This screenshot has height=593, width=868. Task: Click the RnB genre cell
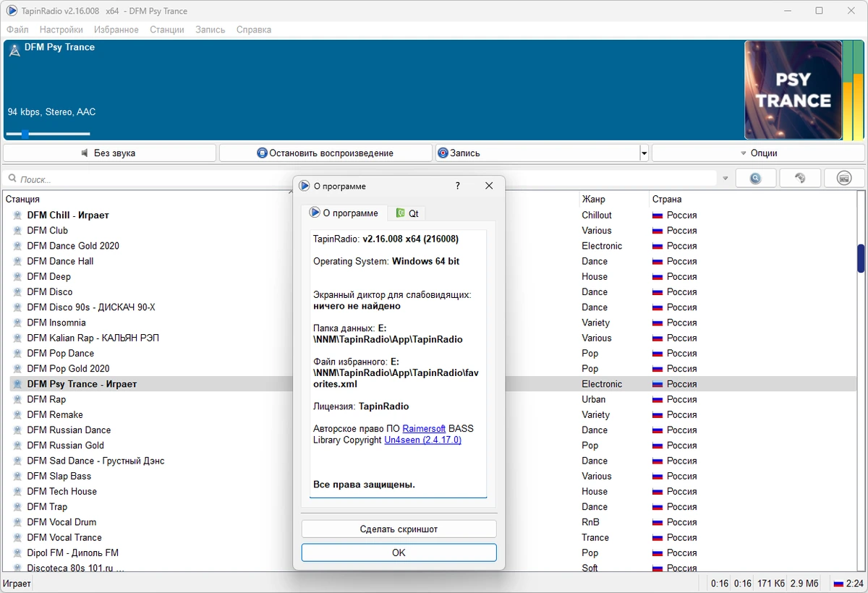tap(590, 522)
